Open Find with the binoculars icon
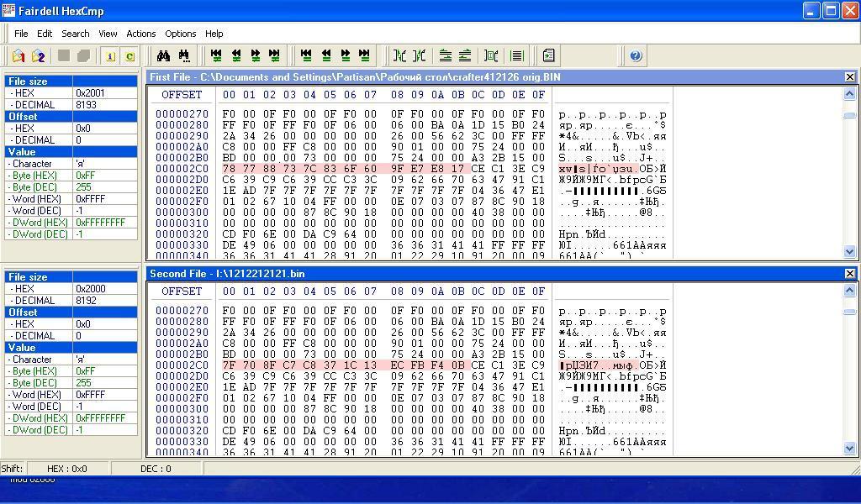Image resolution: width=861 pixels, height=504 pixels. coord(163,55)
